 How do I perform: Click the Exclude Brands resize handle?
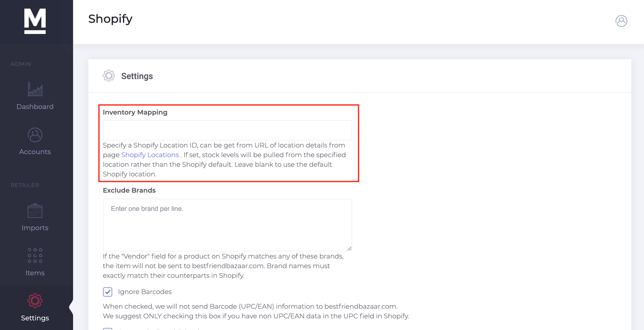click(x=349, y=248)
